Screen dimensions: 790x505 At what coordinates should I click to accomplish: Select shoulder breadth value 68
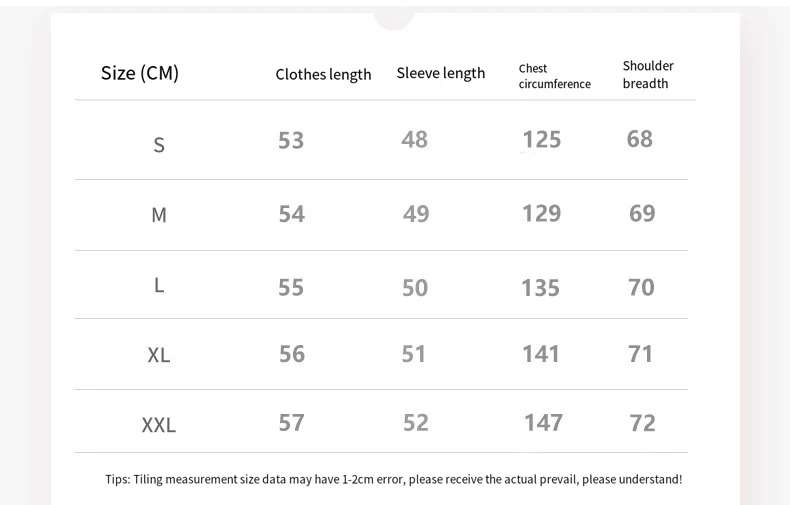[x=639, y=139]
